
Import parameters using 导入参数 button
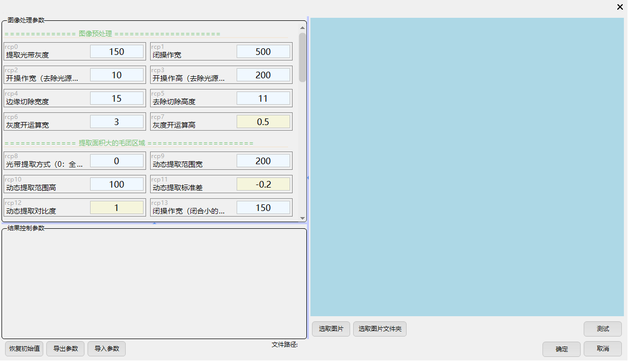click(x=107, y=349)
